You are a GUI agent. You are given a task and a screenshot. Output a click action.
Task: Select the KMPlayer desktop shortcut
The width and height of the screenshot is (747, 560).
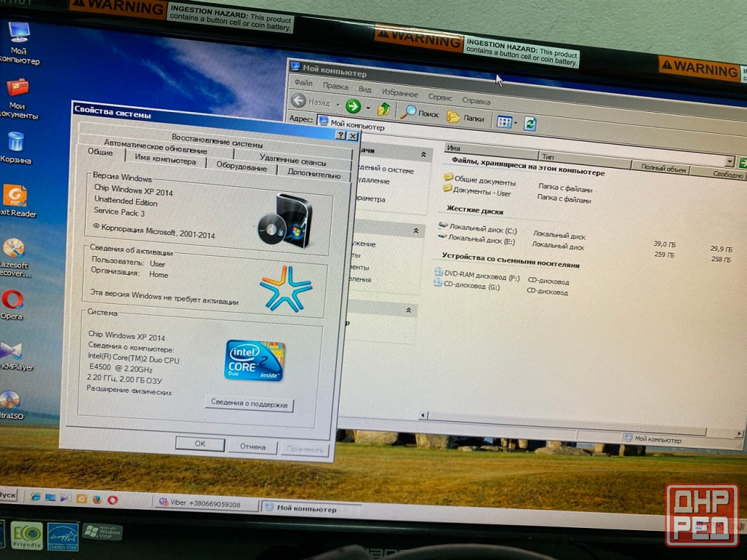point(14,356)
